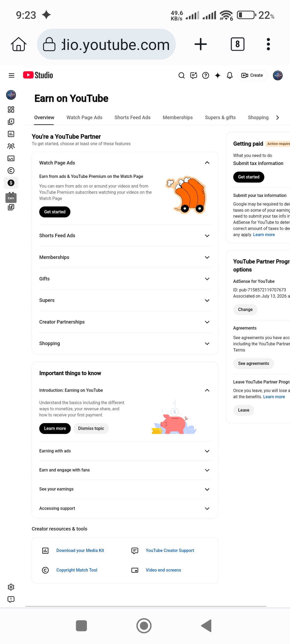Open Subtitles icon in the sidebar
The image size is (290, 644).
point(11,158)
